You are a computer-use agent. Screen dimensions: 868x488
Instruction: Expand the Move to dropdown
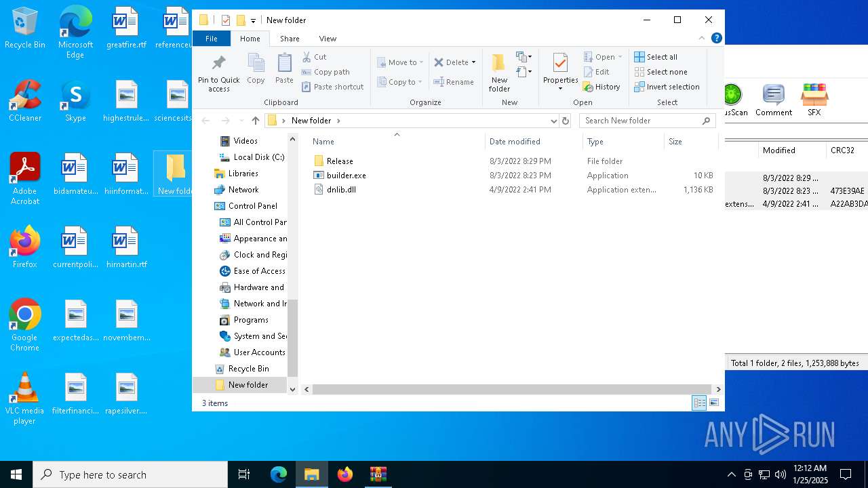(x=421, y=62)
